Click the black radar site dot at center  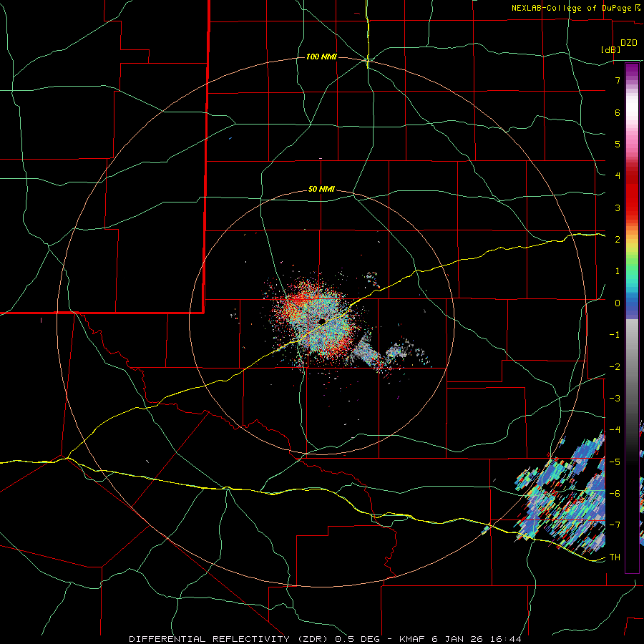(x=322, y=321)
